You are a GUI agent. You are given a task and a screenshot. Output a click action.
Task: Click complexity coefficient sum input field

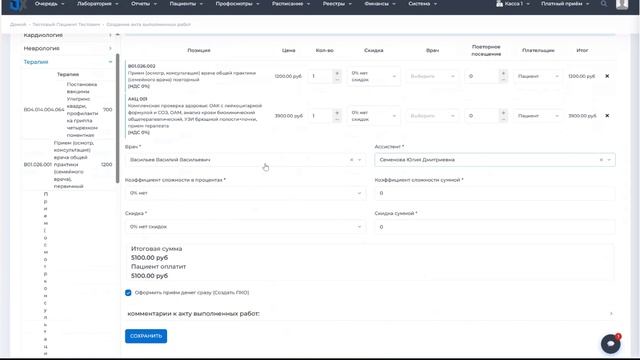coord(495,193)
